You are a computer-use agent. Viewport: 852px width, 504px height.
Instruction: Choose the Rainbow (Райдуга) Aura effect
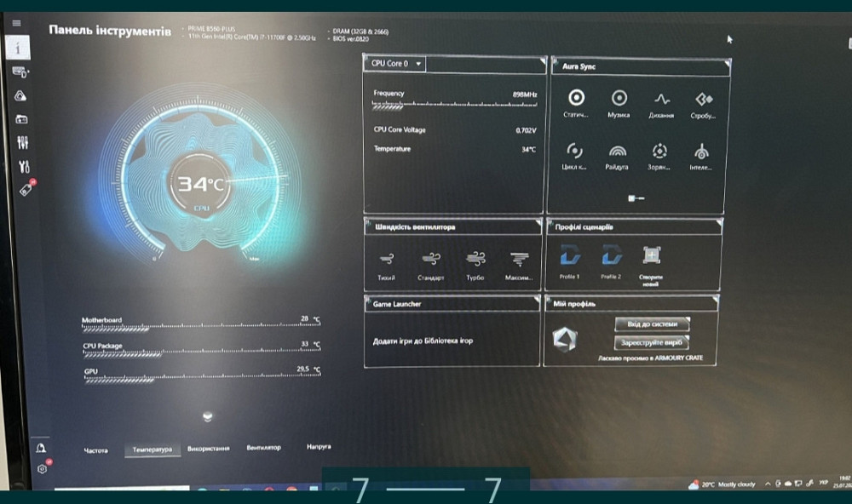(618, 152)
